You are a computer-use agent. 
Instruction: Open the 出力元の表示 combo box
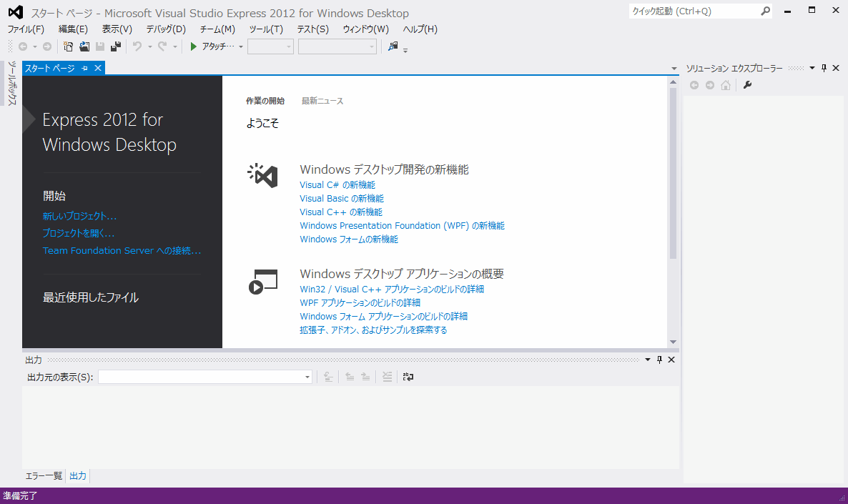tap(205, 377)
